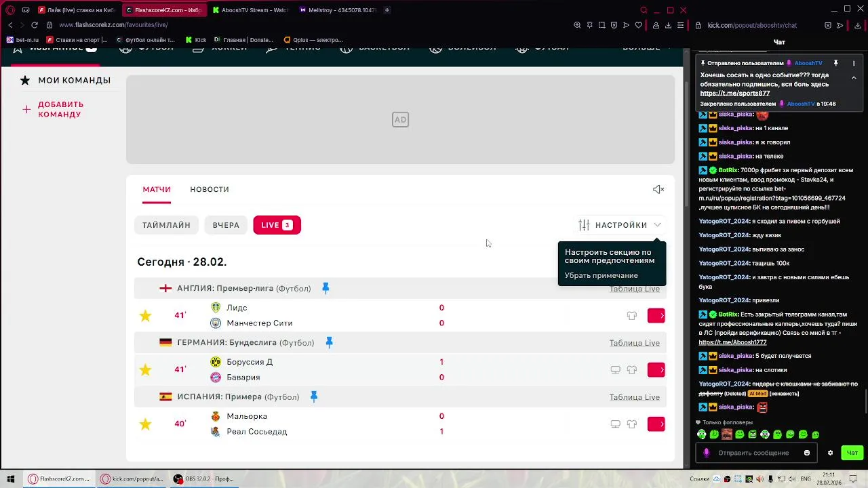
Task: Reload the Flashscore page
Action: [x=34, y=25]
